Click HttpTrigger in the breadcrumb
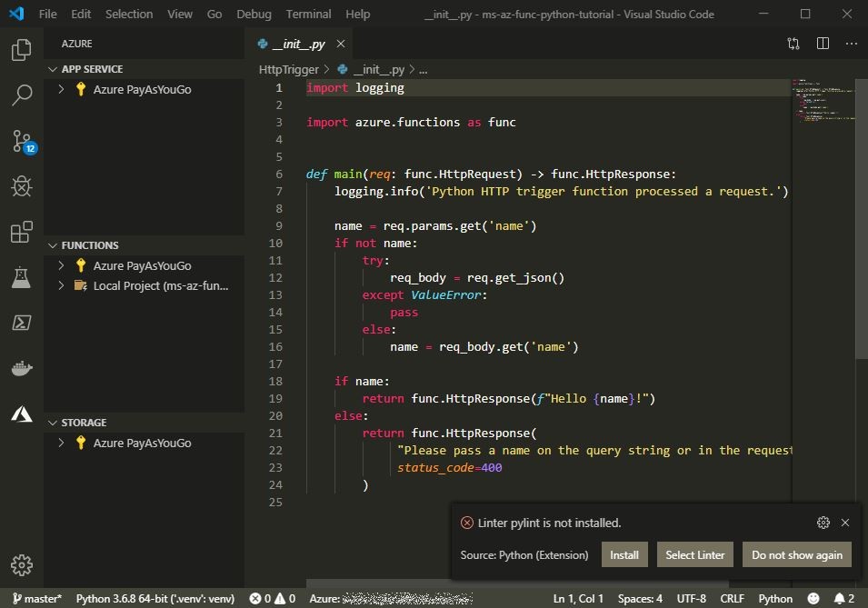The height and width of the screenshot is (608, 868). pos(289,70)
